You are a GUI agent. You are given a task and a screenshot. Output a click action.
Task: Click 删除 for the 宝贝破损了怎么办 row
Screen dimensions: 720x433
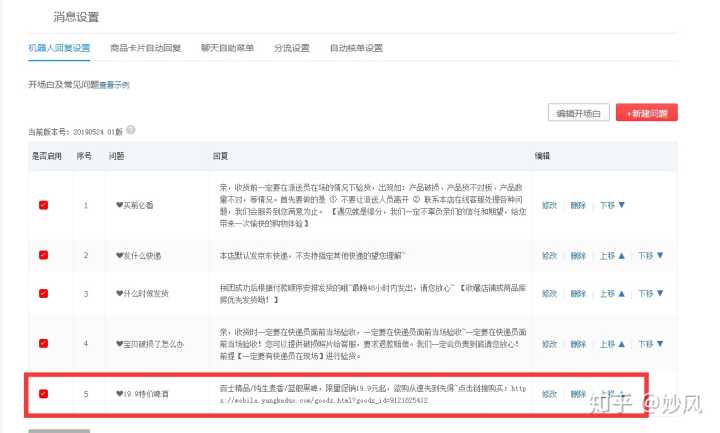pos(578,343)
